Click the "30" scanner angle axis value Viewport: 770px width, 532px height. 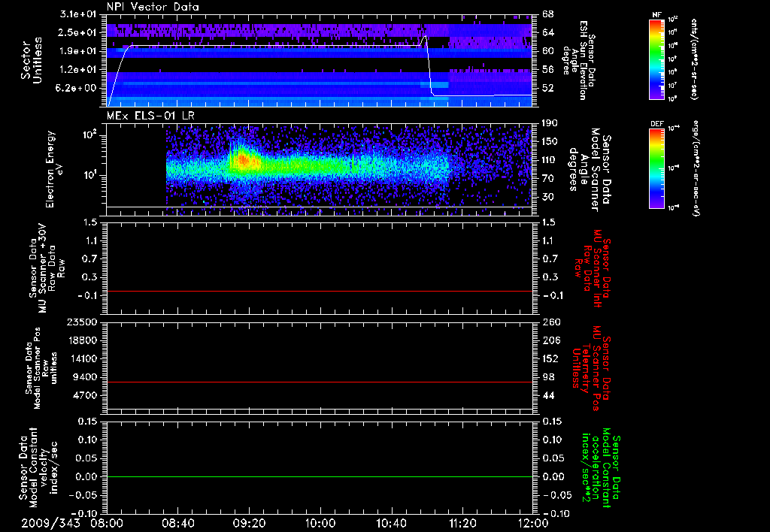click(548, 197)
